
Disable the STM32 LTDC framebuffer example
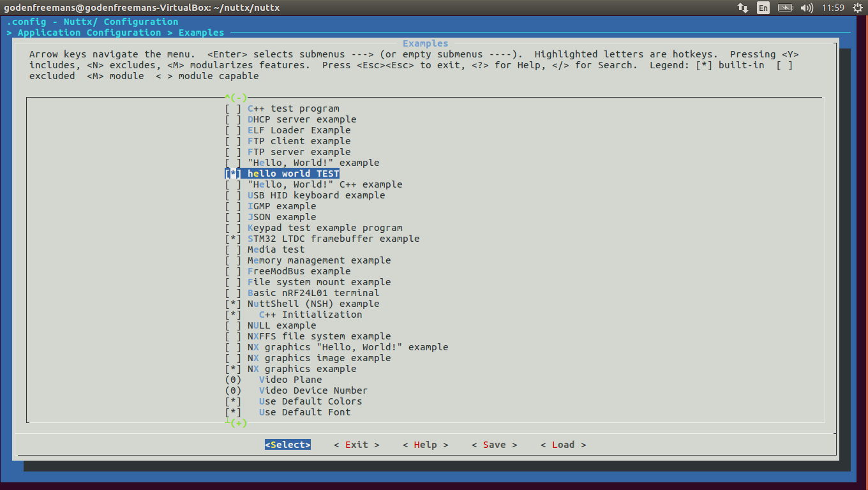[x=233, y=239]
